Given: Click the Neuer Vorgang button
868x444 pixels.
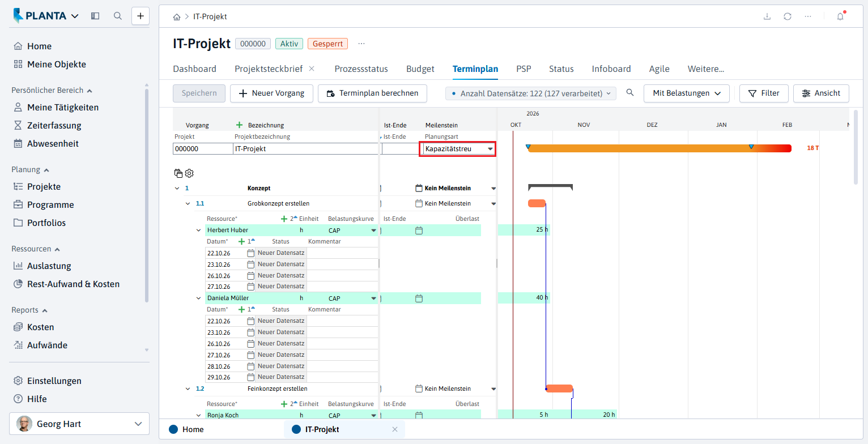Looking at the screenshot, I should (271, 93).
